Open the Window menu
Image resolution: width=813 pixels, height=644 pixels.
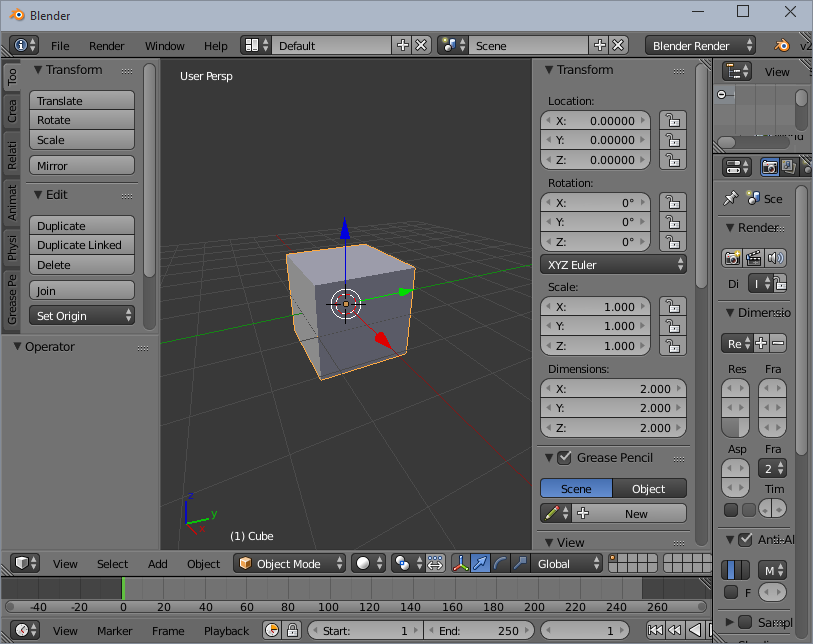click(164, 46)
